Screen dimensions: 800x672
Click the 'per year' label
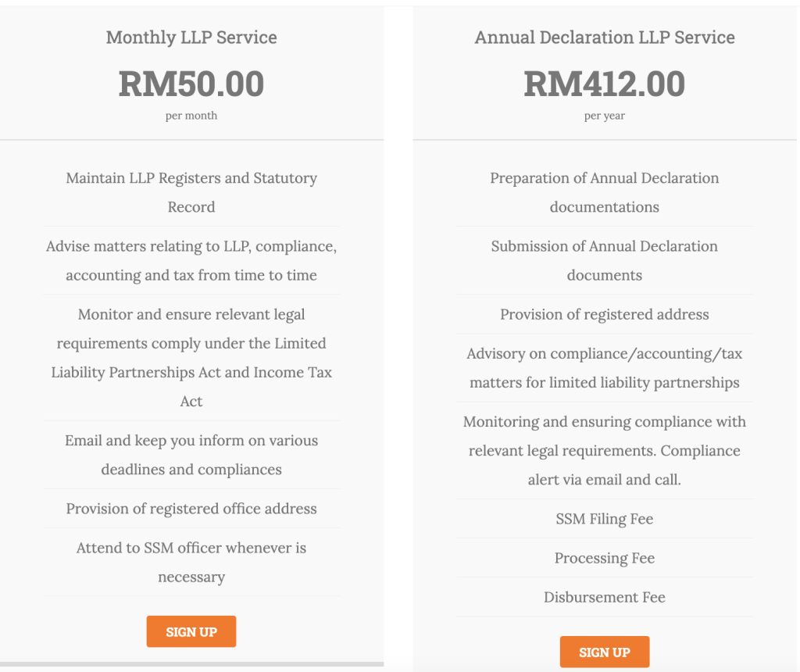click(605, 116)
